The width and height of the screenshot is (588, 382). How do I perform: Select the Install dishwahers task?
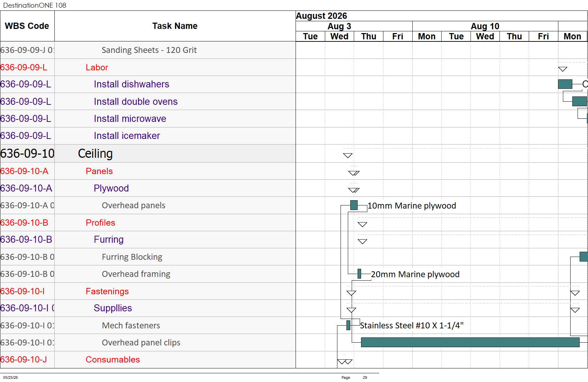click(131, 84)
